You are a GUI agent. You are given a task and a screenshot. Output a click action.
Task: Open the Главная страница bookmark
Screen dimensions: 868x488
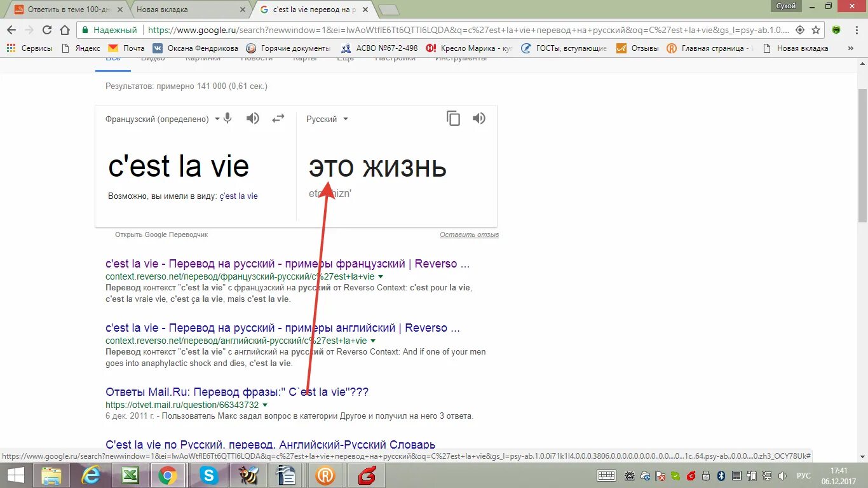click(x=710, y=48)
